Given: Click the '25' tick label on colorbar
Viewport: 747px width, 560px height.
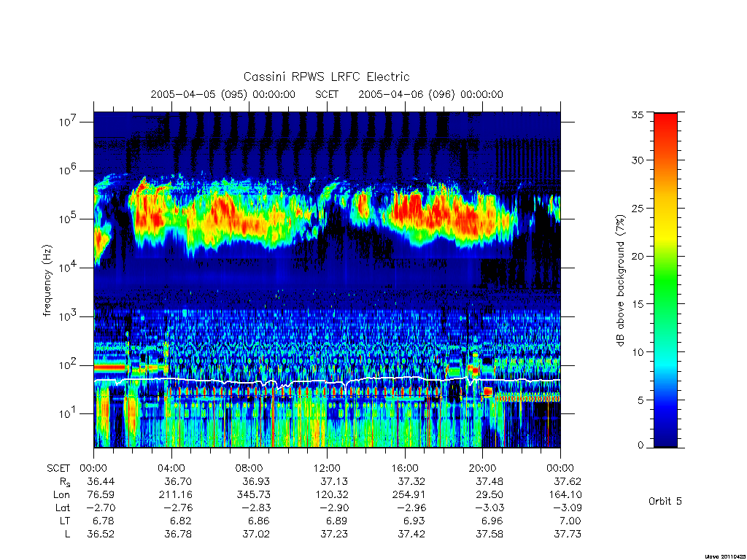Looking at the screenshot, I should coord(637,209).
